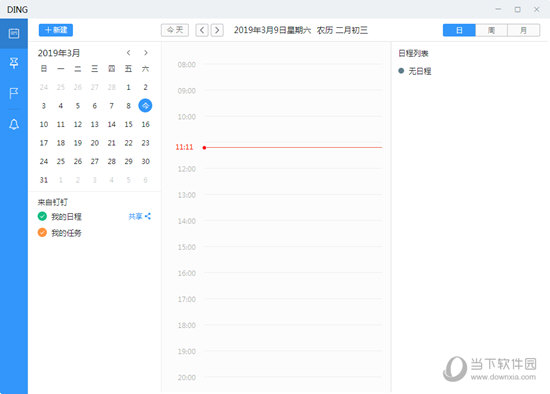Show previous month in mini calendar
The image size is (550, 394).
click(x=129, y=53)
